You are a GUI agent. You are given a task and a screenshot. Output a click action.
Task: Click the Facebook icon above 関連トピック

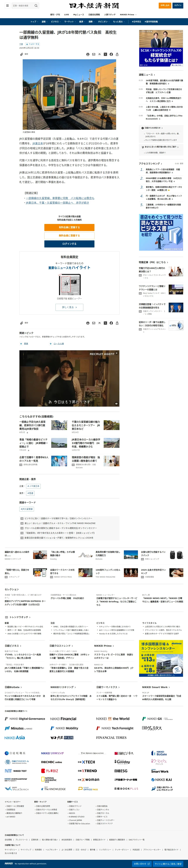click(x=111, y=323)
